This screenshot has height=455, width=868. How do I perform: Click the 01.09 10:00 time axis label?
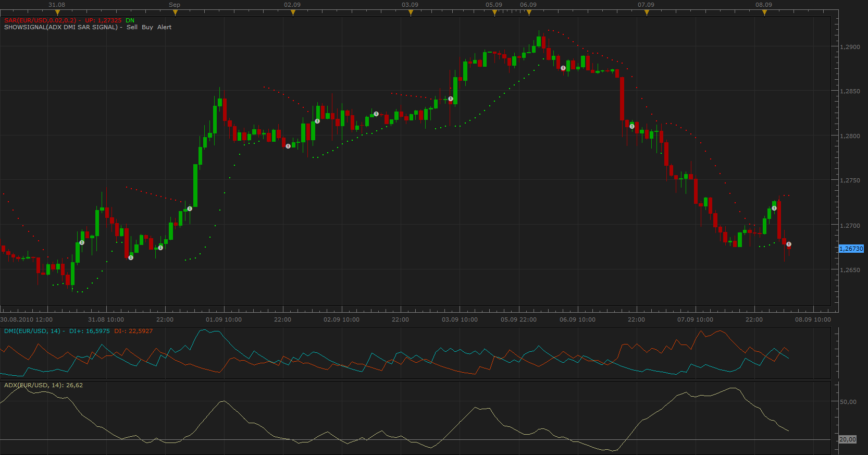224,319
